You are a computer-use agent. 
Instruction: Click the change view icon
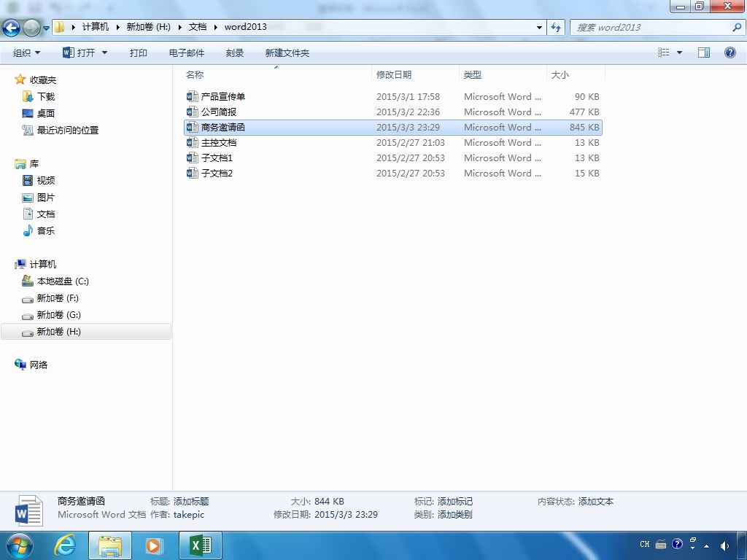(664, 52)
